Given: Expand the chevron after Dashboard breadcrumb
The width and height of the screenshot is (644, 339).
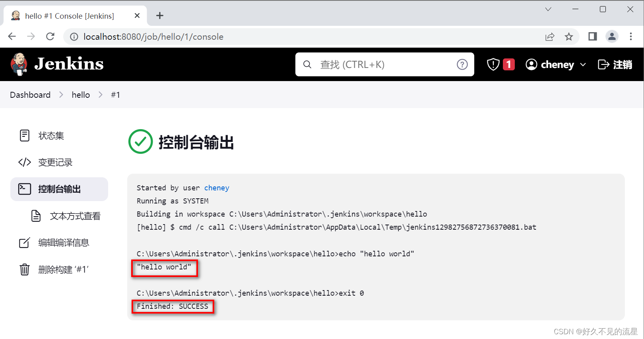Looking at the screenshot, I should pyautogui.click(x=61, y=95).
